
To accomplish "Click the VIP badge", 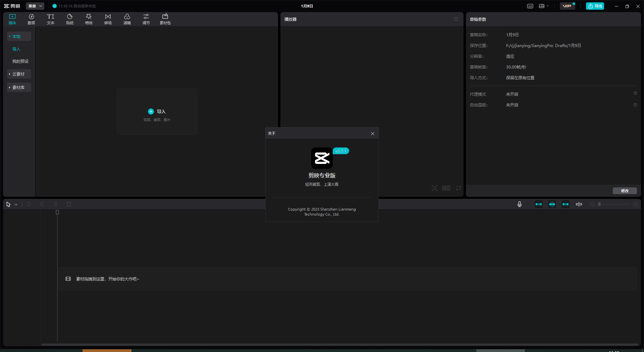I will 568,6.
